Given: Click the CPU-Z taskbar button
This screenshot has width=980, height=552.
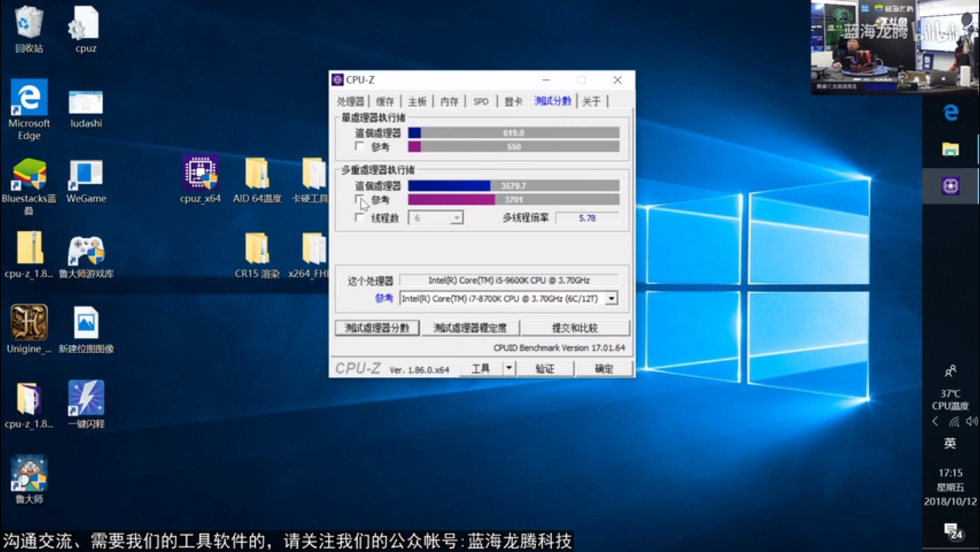Looking at the screenshot, I should tap(951, 186).
